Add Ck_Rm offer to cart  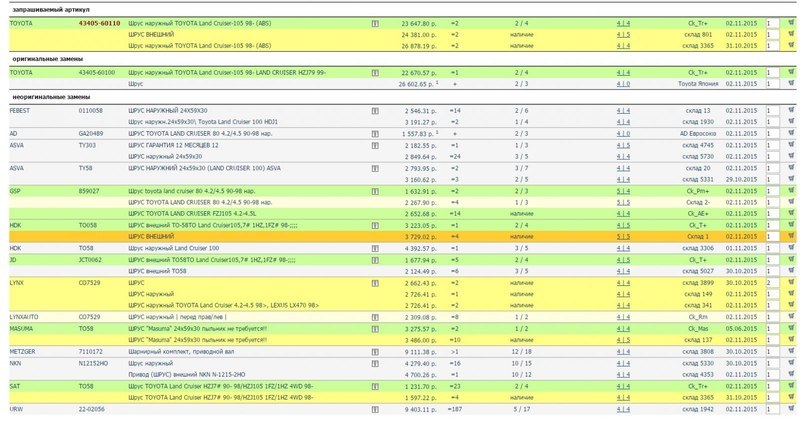(791, 317)
